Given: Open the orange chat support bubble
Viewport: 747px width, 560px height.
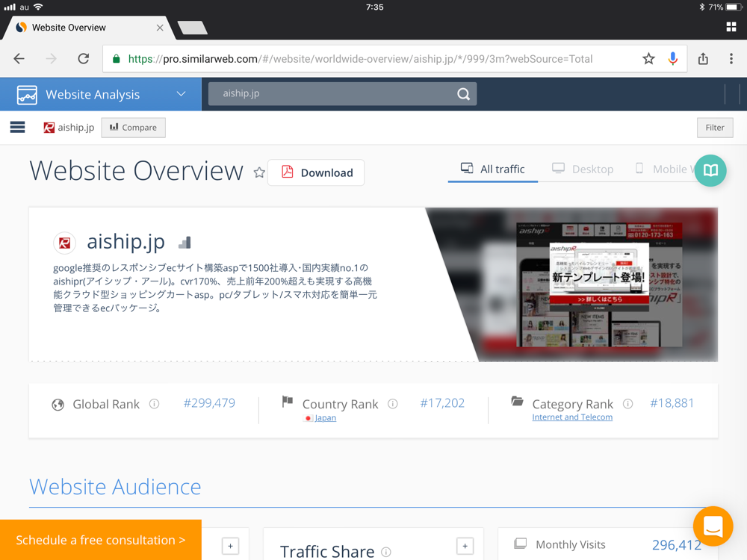Looking at the screenshot, I should (x=713, y=526).
